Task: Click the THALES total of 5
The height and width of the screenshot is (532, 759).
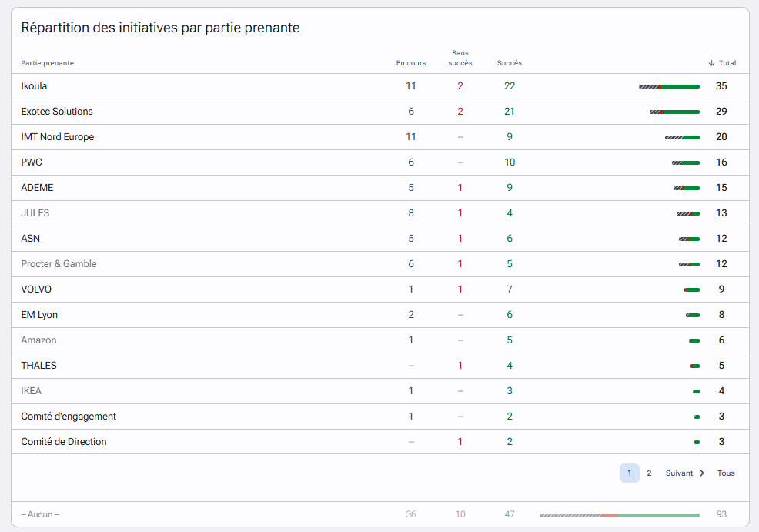Action: [x=721, y=366]
